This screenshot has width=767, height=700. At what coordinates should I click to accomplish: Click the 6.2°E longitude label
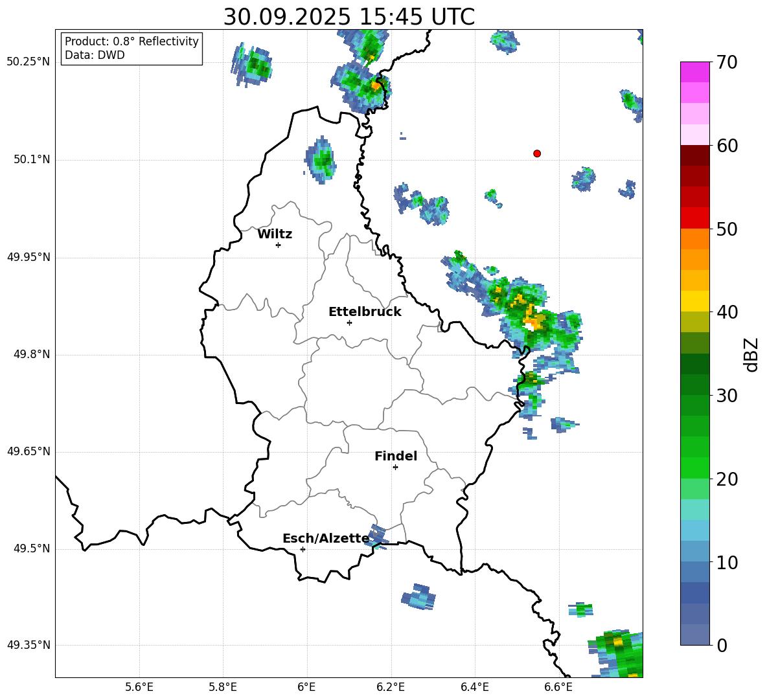pos(391,687)
